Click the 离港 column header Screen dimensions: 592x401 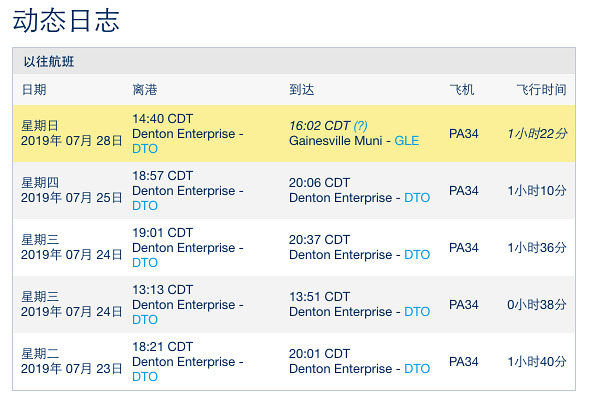click(x=145, y=90)
